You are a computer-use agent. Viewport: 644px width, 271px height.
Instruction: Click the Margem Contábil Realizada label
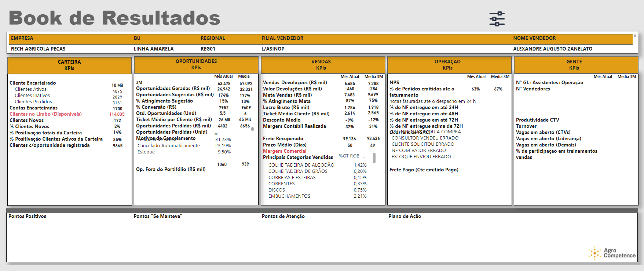click(x=294, y=126)
